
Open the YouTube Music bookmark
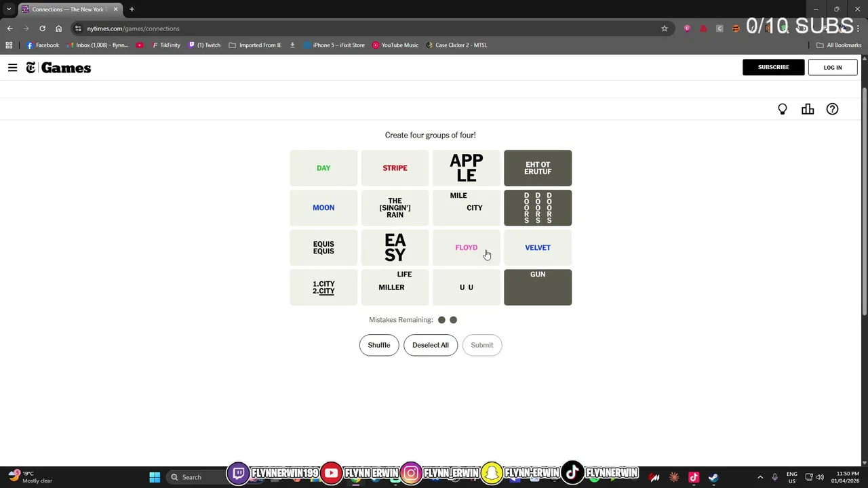click(395, 45)
